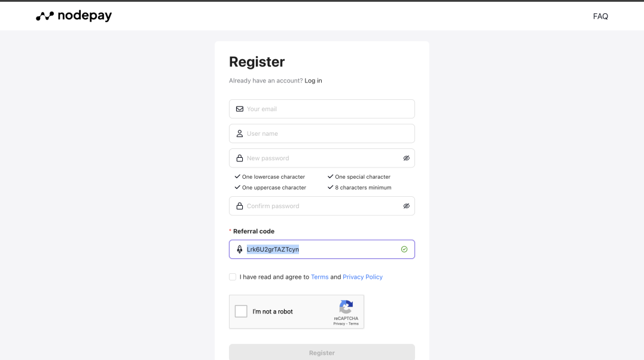Click the envelope icon in the email field
Screen dimensions: 644x360
239,109
